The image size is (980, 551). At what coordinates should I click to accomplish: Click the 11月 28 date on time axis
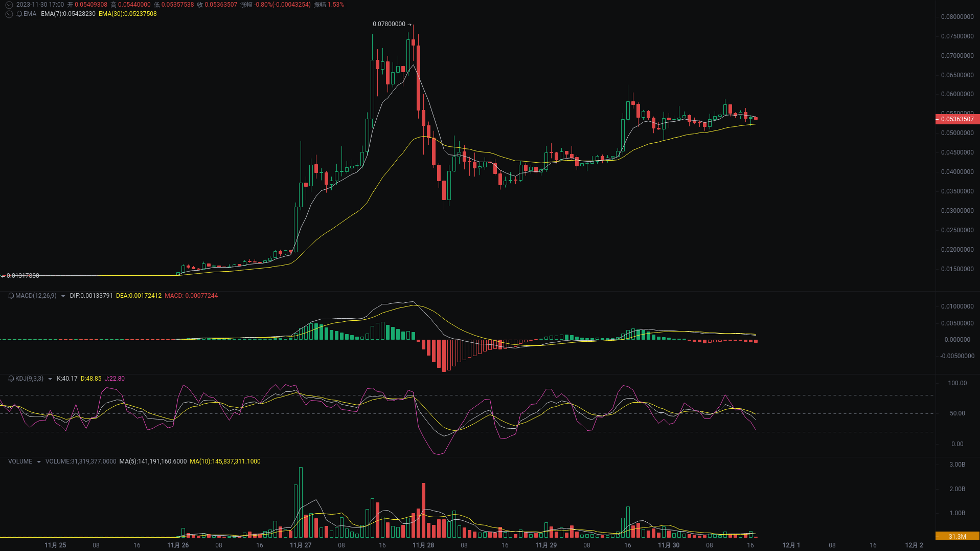[423, 545]
